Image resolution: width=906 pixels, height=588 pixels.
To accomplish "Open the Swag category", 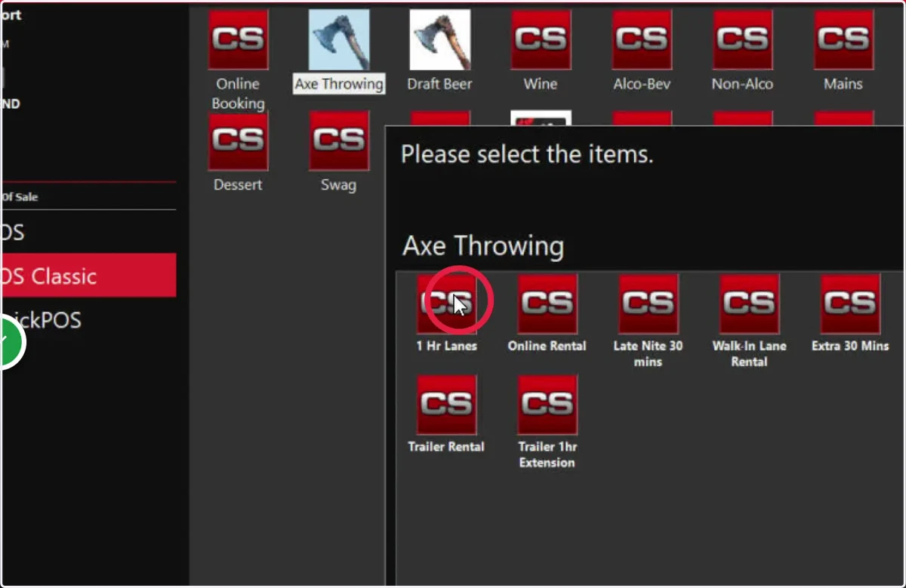I will 339,141.
